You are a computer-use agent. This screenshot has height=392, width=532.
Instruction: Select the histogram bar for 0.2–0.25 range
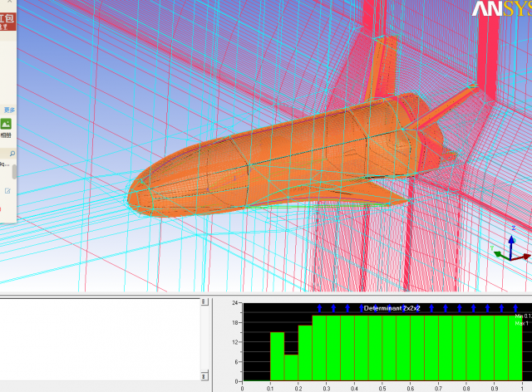coord(305,353)
